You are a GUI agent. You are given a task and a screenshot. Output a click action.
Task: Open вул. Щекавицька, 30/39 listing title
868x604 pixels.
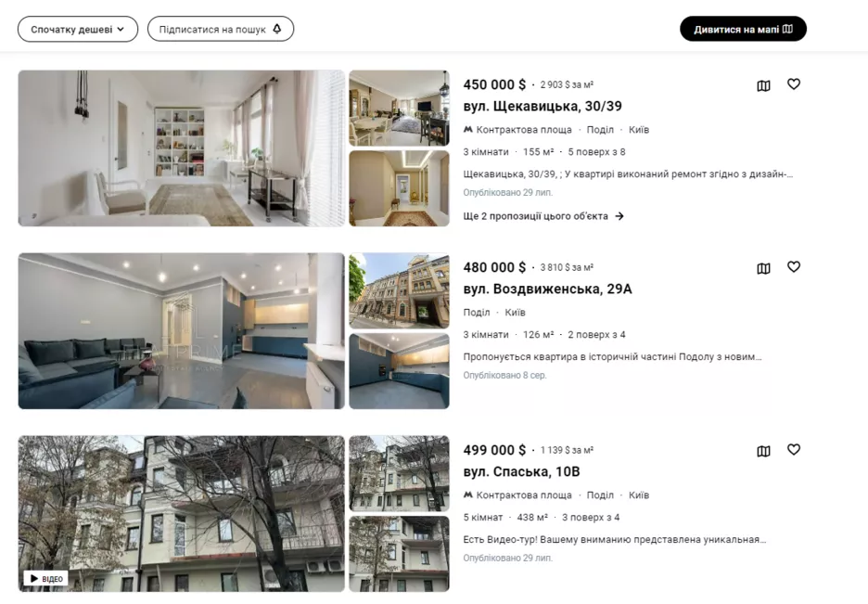(542, 106)
